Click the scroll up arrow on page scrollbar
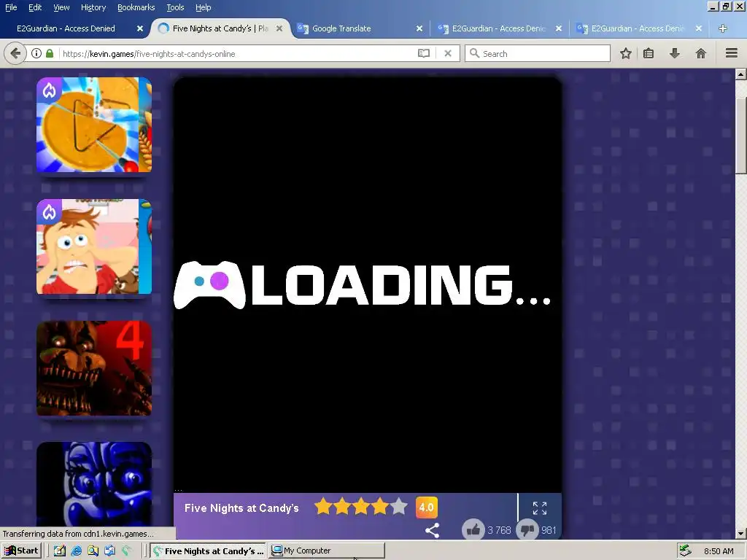The height and width of the screenshot is (560, 747). click(741, 74)
